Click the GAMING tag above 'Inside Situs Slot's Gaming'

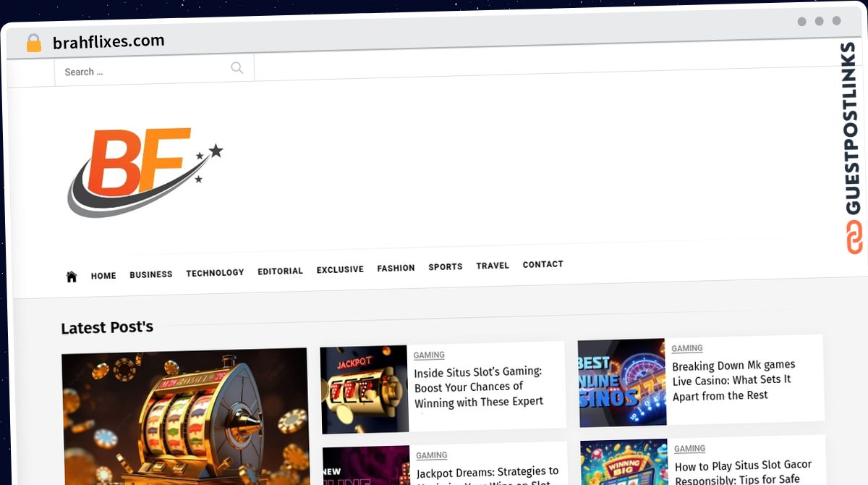[x=429, y=355]
